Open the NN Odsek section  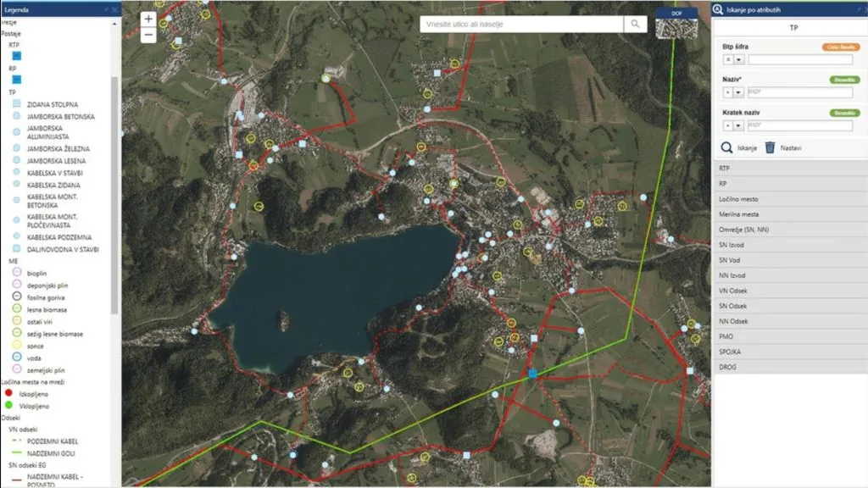click(791, 321)
